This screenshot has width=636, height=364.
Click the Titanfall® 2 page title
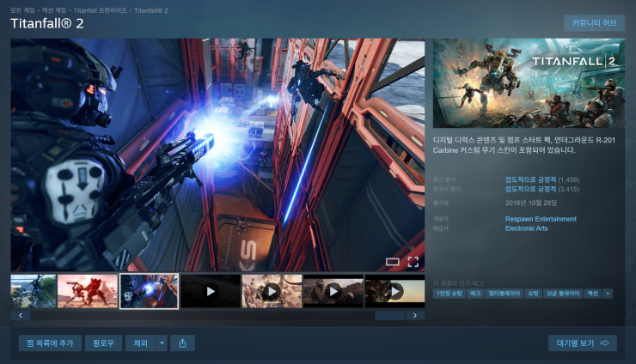pyautogui.click(x=47, y=23)
